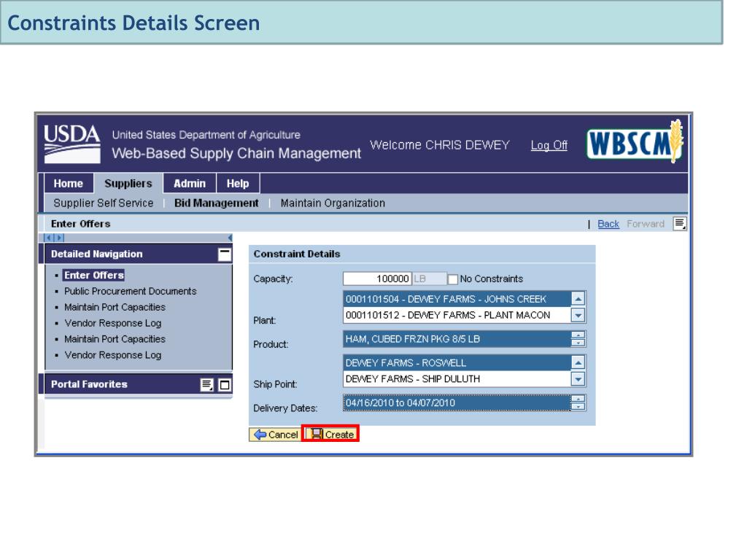Open Maintain Organization sub-tab

point(333,203)
